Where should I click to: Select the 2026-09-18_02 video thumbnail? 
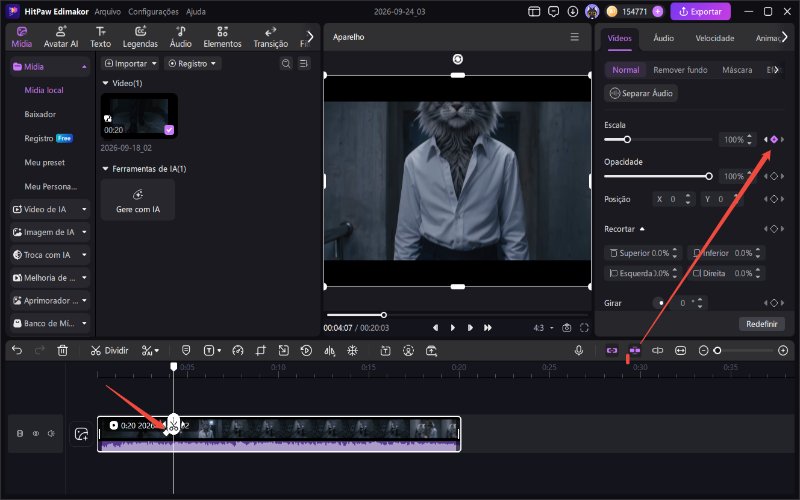point(139,115)
